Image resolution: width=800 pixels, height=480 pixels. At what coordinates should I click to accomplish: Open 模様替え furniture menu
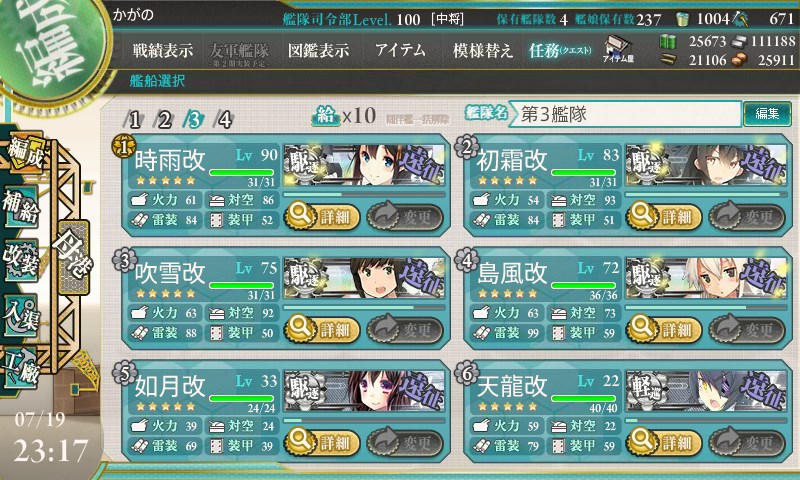click(x=482, y=50)
